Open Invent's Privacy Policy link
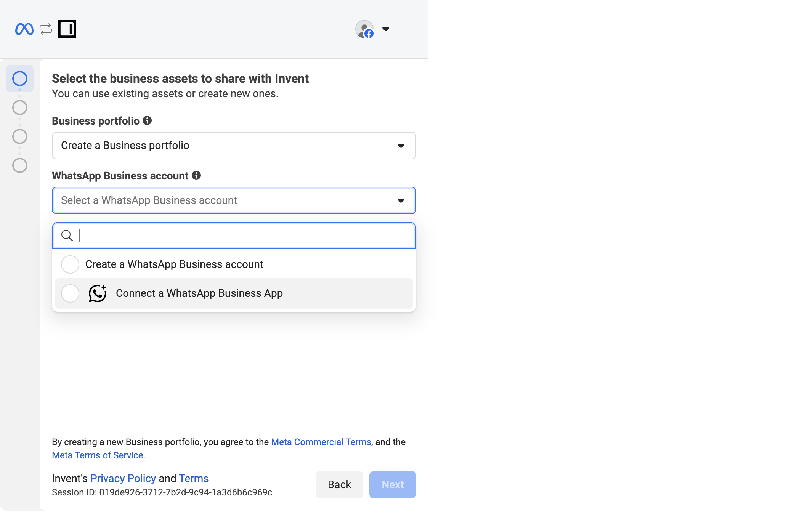Viewport: 802px width, 532px height. tap(123, 478)
